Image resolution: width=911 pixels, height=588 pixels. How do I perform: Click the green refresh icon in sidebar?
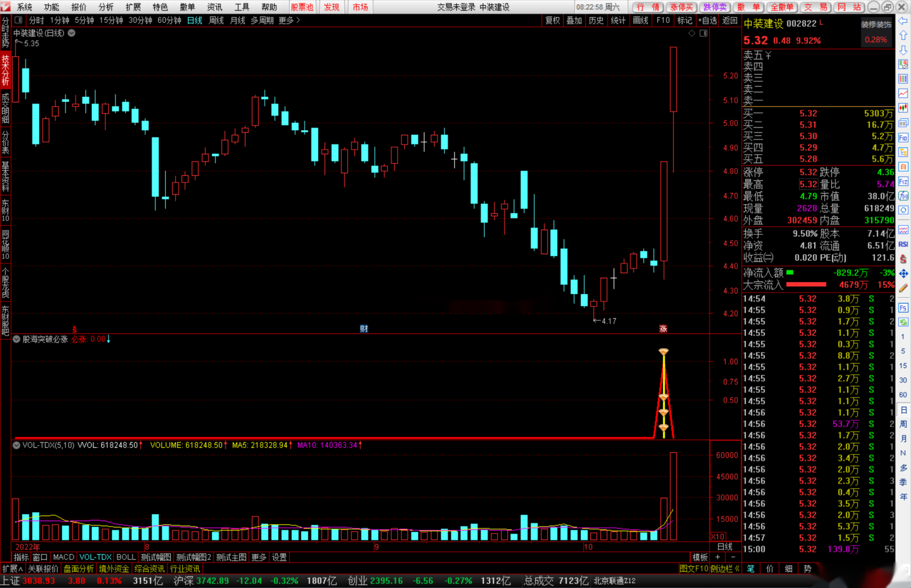(903, 322)
